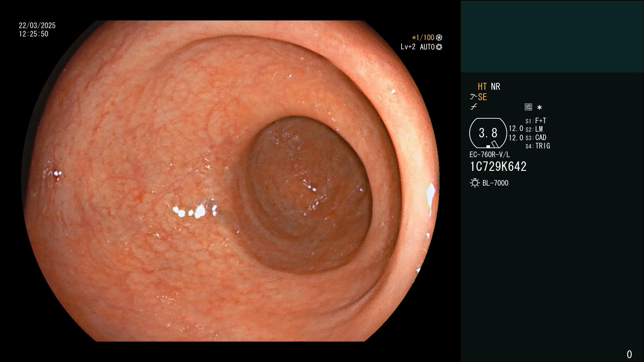Click the AUTO iris mode label
Screen dimensions: 644x362
point(427,47)
